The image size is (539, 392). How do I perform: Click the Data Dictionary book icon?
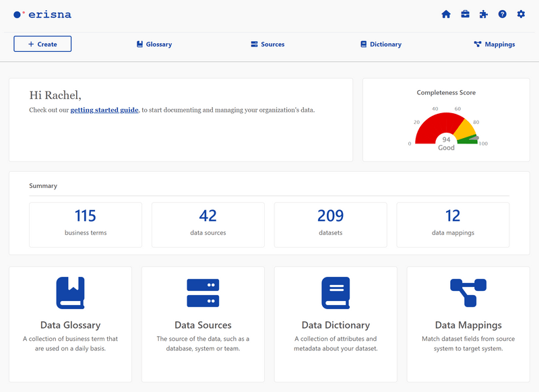click(x=336, y=292)
